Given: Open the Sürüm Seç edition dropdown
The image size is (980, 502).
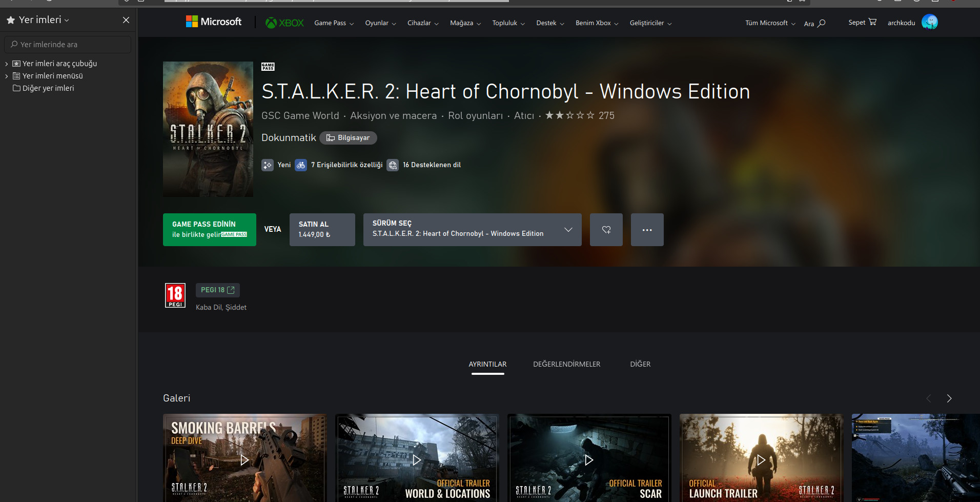Looking at the screenshot, I should click(x=473, y=230).
